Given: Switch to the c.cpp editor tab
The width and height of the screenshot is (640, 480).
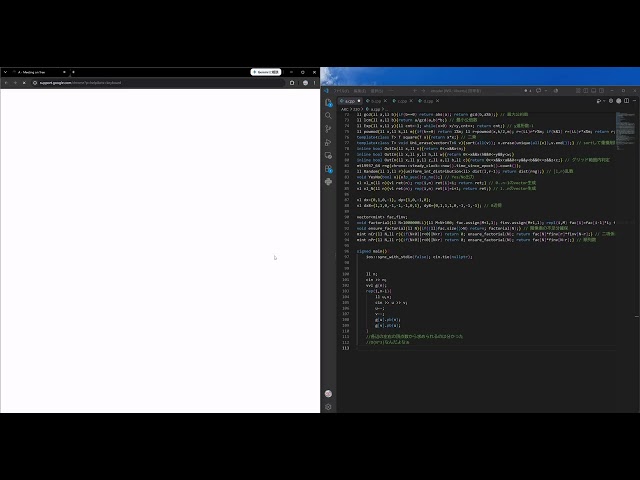Looking at the screenshot, I should point(402,101).
